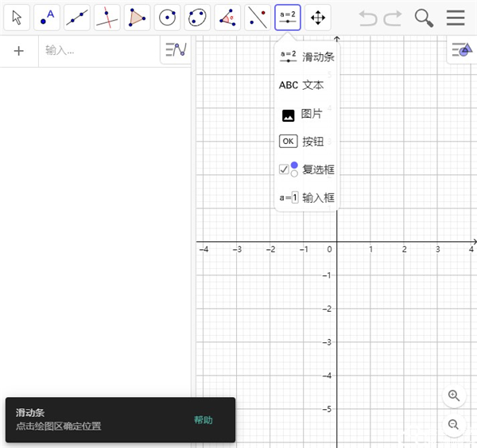The height and width of the screenshot is (448, 477).
Task: Expand the add item plus button
Action: coord(19,51)
